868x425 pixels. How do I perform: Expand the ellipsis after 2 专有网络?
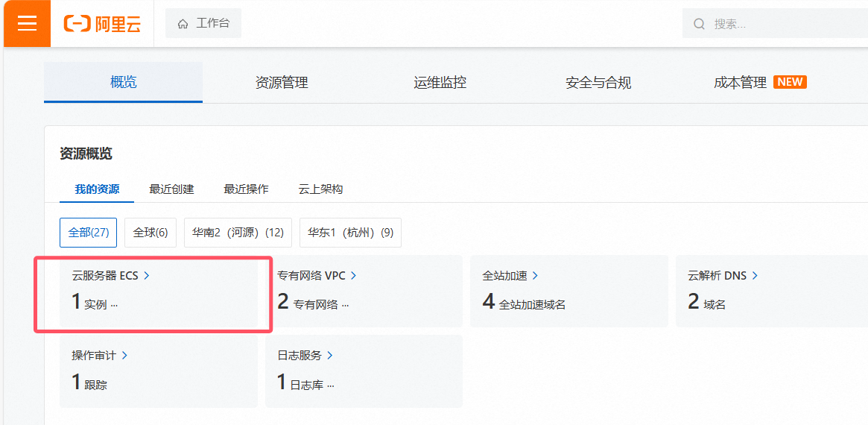(345, 305)
